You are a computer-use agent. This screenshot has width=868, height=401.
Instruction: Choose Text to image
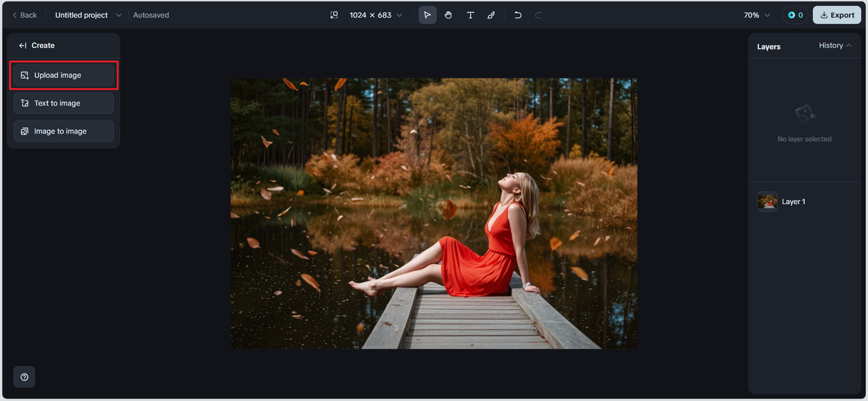click(64, 103)
